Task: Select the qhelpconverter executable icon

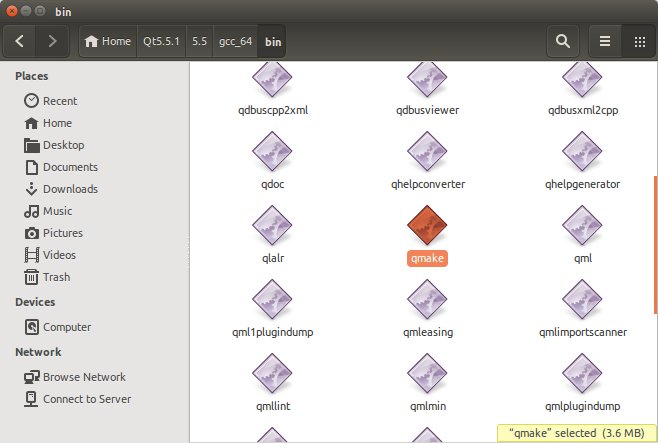Action: 427,151
